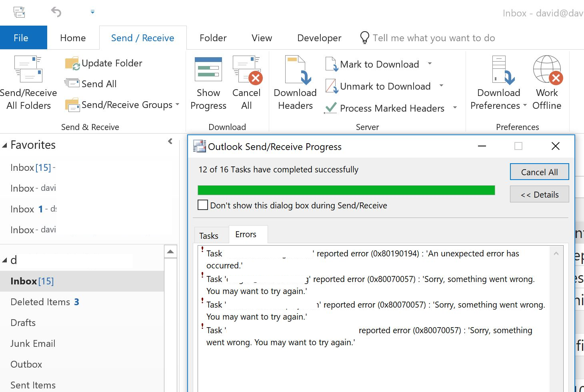The width and height of the screenshot is (584, 392).
Task: Click the Send/Receive All Folders icon
Action: tap(28, 69)
